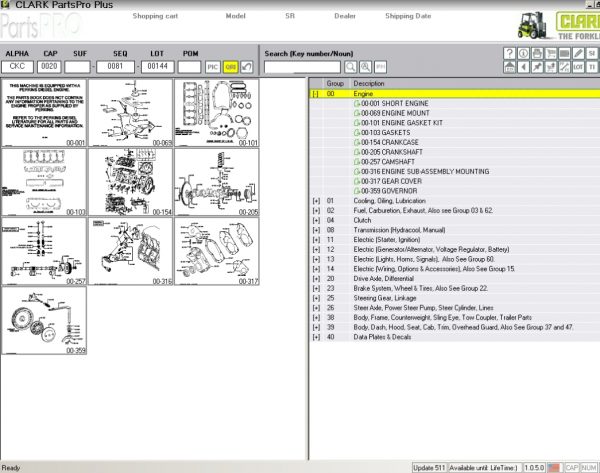This screenshot has height=473, width=600.
Task: Select the 12 Electric Generator/Alternator row
Action: tap(455, 250)
